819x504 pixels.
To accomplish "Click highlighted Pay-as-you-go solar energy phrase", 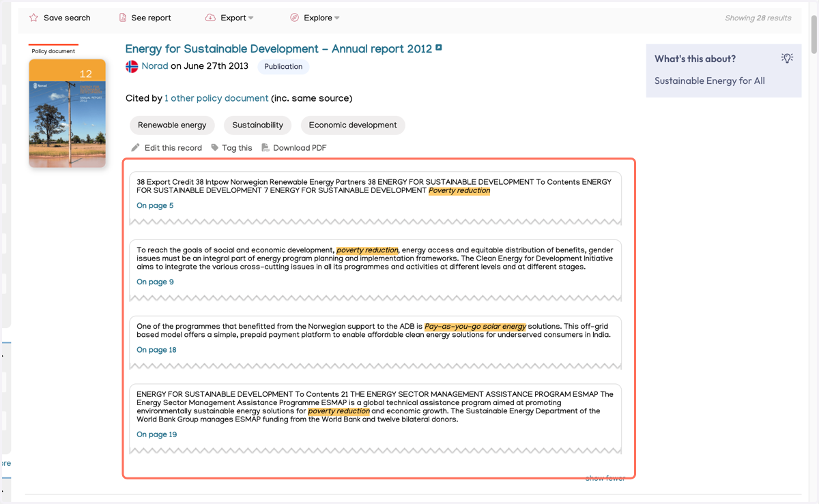I will pyautogui.click(x=476, y=327).
